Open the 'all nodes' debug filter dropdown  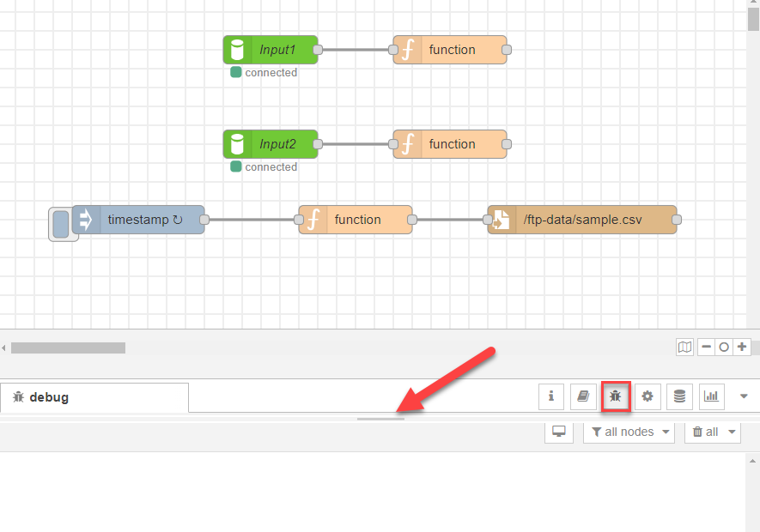(629, 432)
